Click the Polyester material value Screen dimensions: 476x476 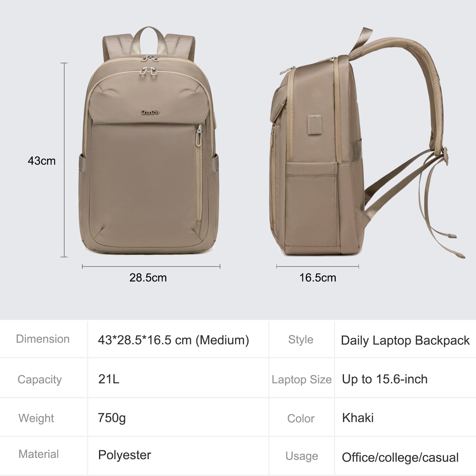pyautogui.click(x=124, y=455)
